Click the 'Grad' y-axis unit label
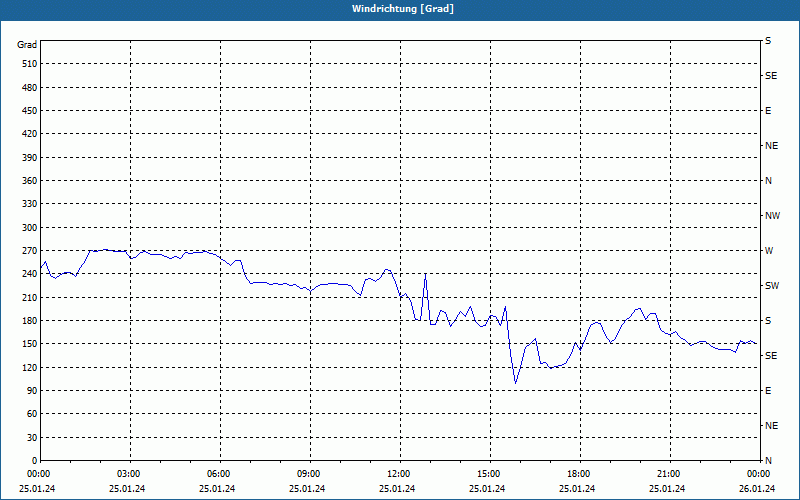The height and width of the screenshot is (500, 800). (27, 45)
